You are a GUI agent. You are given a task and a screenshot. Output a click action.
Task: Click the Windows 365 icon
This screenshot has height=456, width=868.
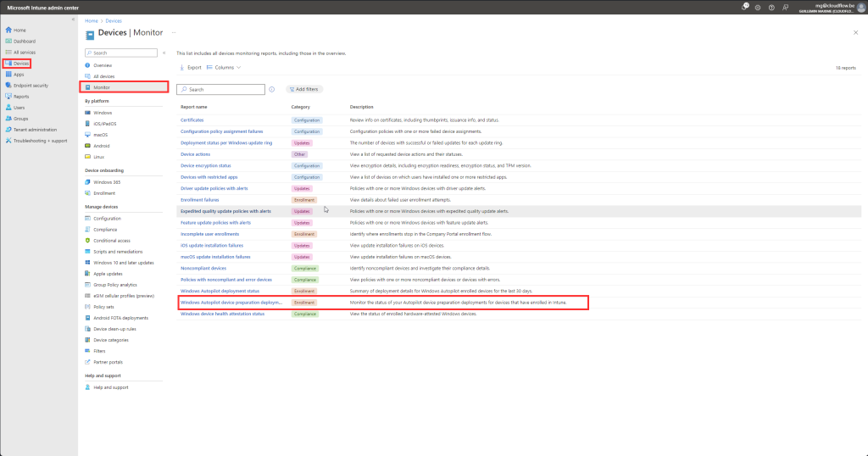(87, 182)
